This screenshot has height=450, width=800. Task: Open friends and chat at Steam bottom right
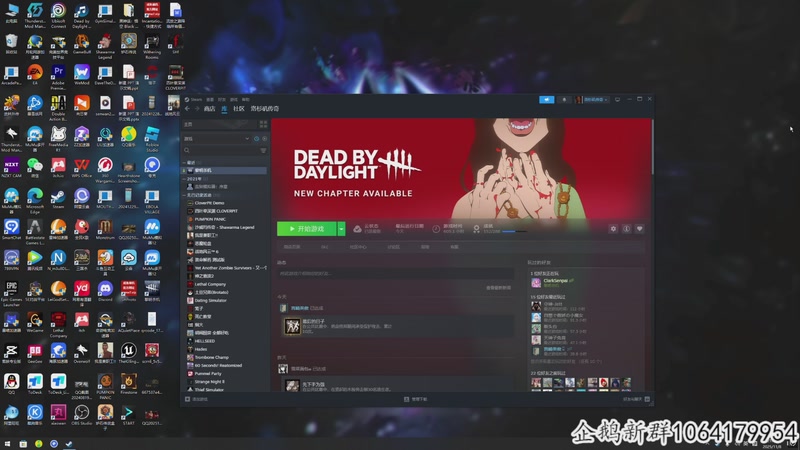point(636,399)
